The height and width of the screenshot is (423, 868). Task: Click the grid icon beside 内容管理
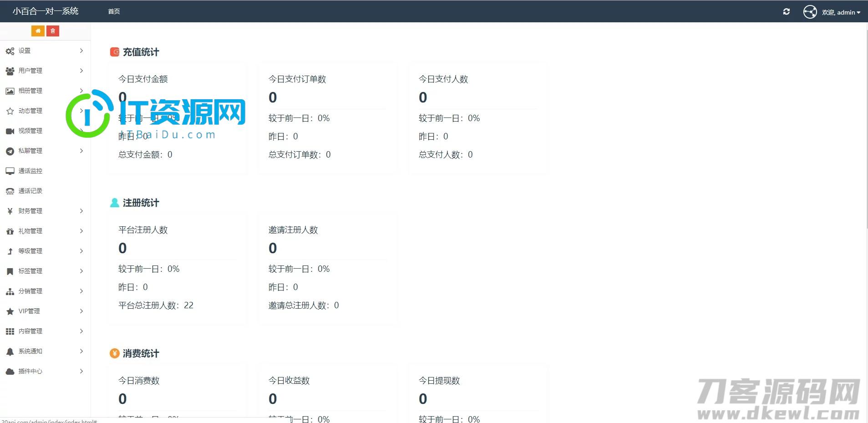(10, 331)
